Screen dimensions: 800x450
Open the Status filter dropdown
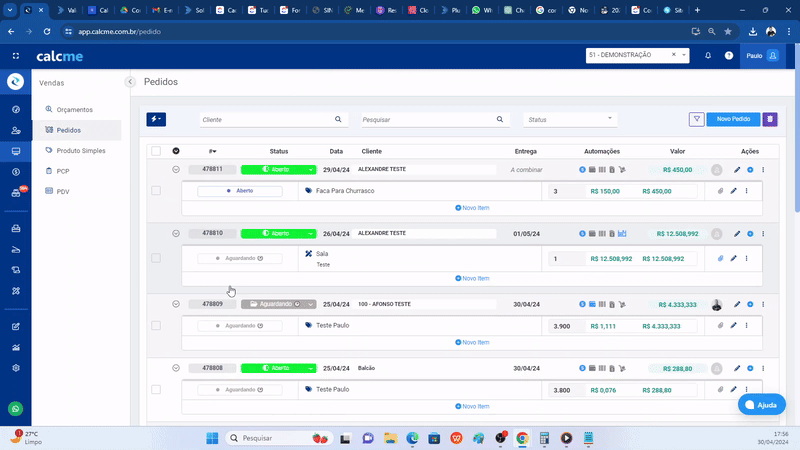[x=569, y=119]
